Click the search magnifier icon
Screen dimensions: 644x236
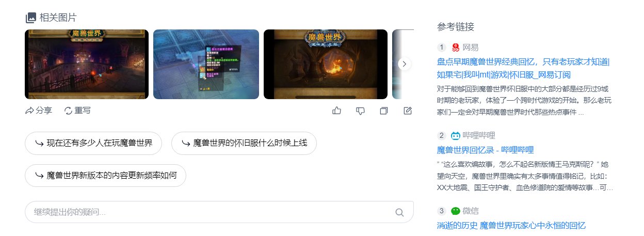[399, 212]
